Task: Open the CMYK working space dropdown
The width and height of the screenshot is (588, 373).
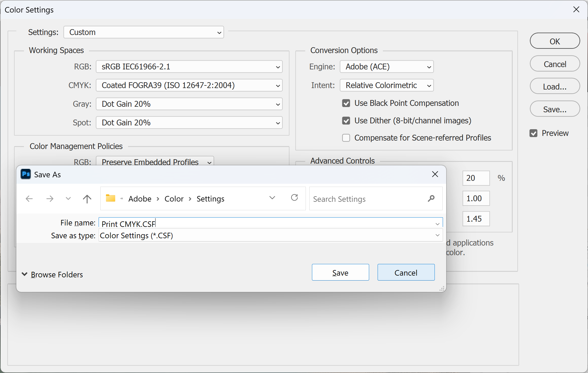Action: click(189, 85)
